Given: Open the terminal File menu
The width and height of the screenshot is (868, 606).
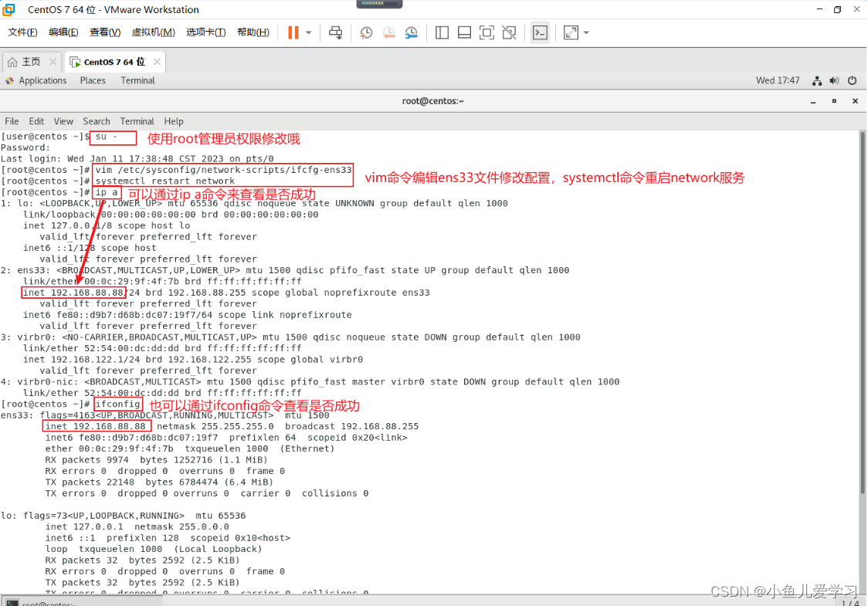Looking at the screenshot, I should click(x=12, y=121).
